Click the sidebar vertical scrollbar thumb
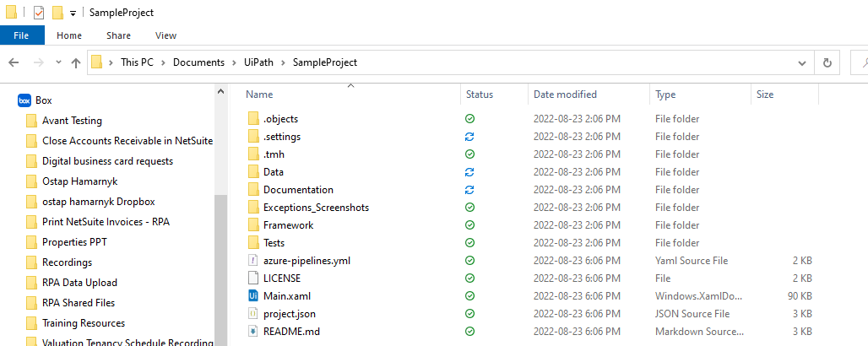Image resolution: width=868 pixels, height=346 pixels. tap(220, 270)
